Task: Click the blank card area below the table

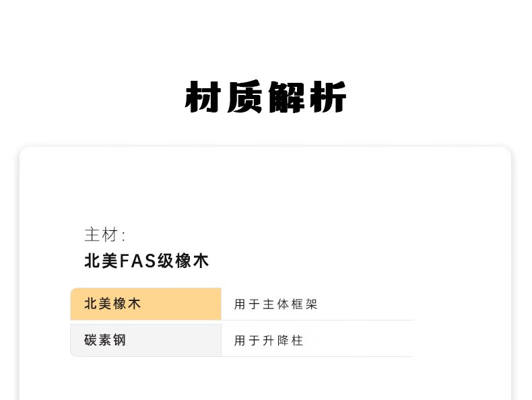Action: point(265,380)
